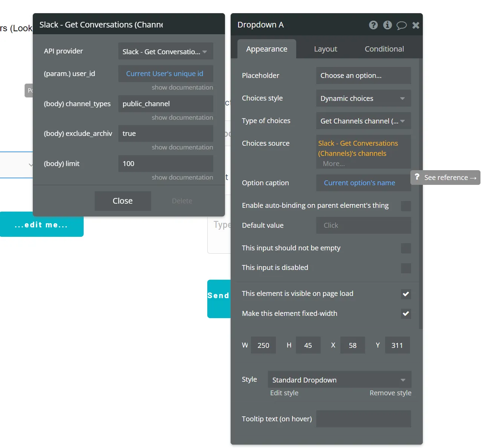Edit channel_types field public_channel
Image resolution: width=485 pixels, height=448 pixels.
click(166, 104)
